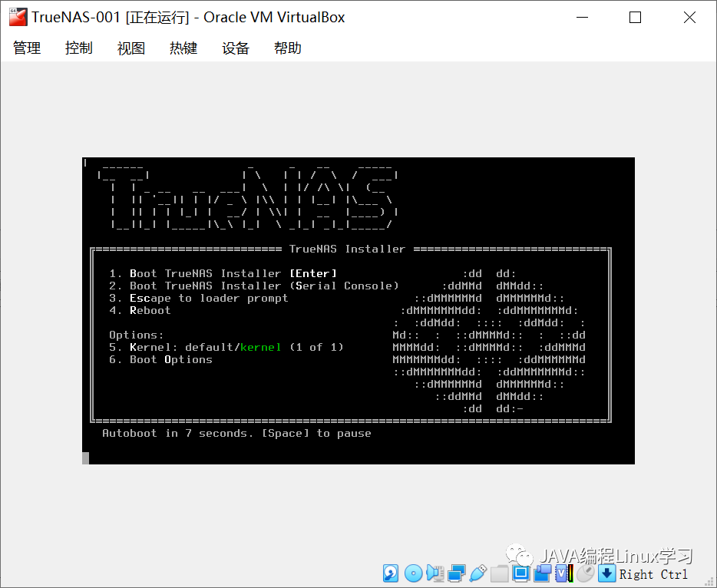Open the 控制 menu
Image resolution: width=717 pixels, height=588 pixels.
[79, 48]
